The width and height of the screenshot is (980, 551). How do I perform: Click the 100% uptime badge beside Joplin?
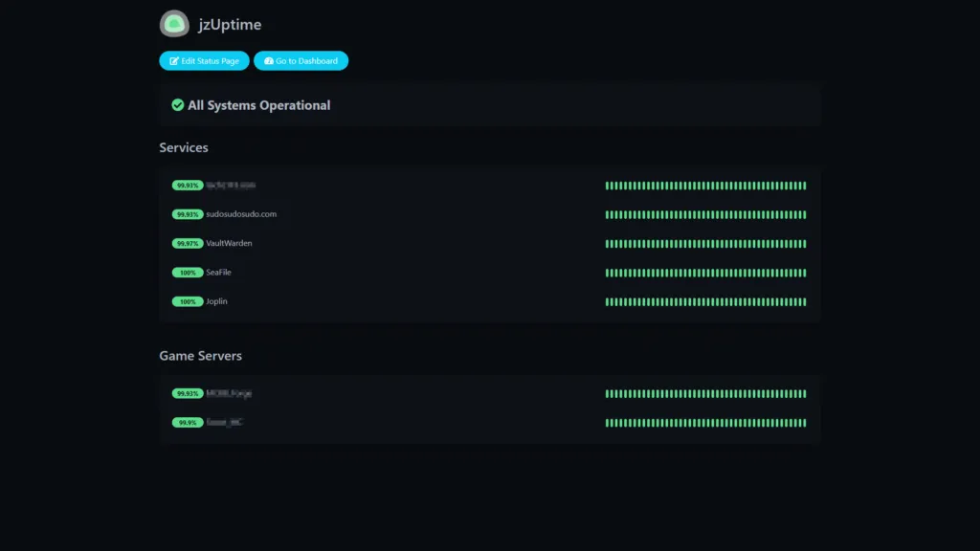tap(187, 301)
